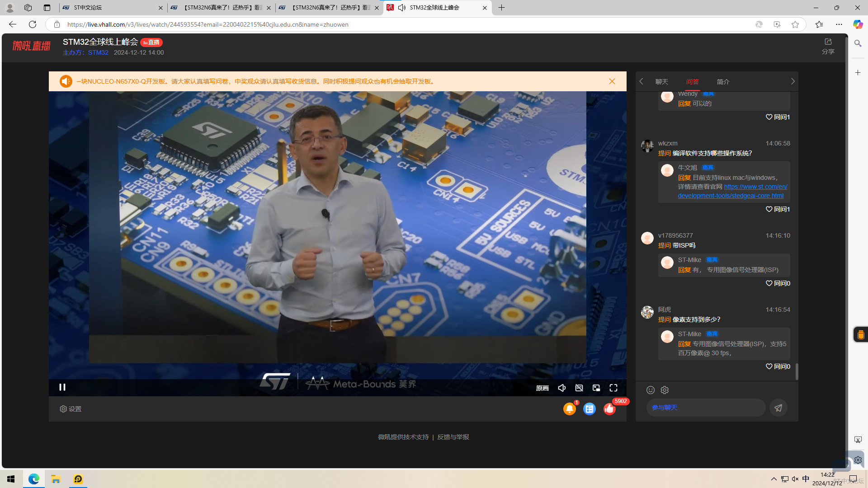Viewport: 868px width, 488px height.
Task: Enable picture-in-picture mode
Action: tap(596, 388)
